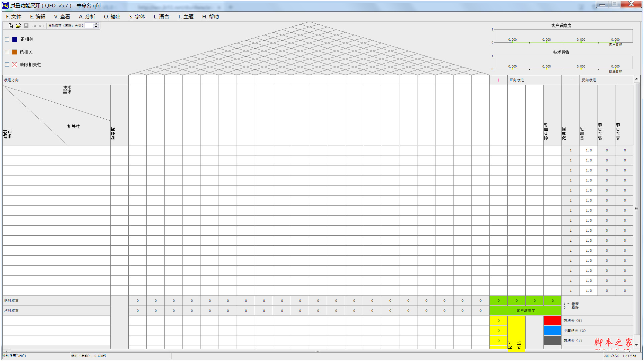Open the T. 主题 menu

click(x=185, y=17)
